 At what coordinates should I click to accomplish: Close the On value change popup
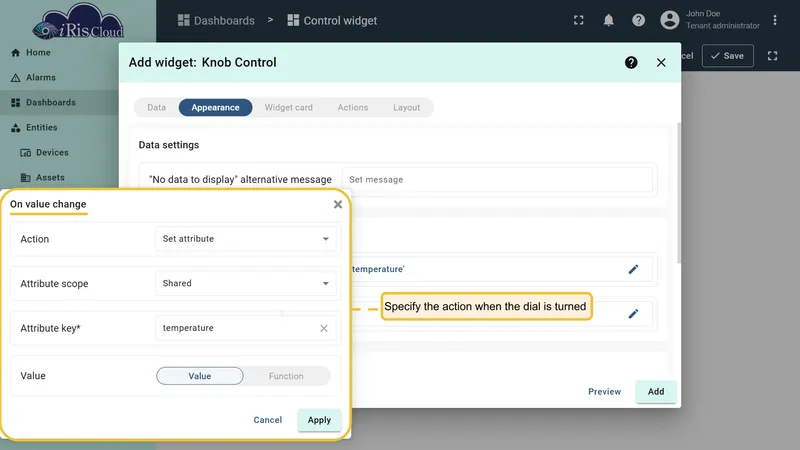pos(338,205)
